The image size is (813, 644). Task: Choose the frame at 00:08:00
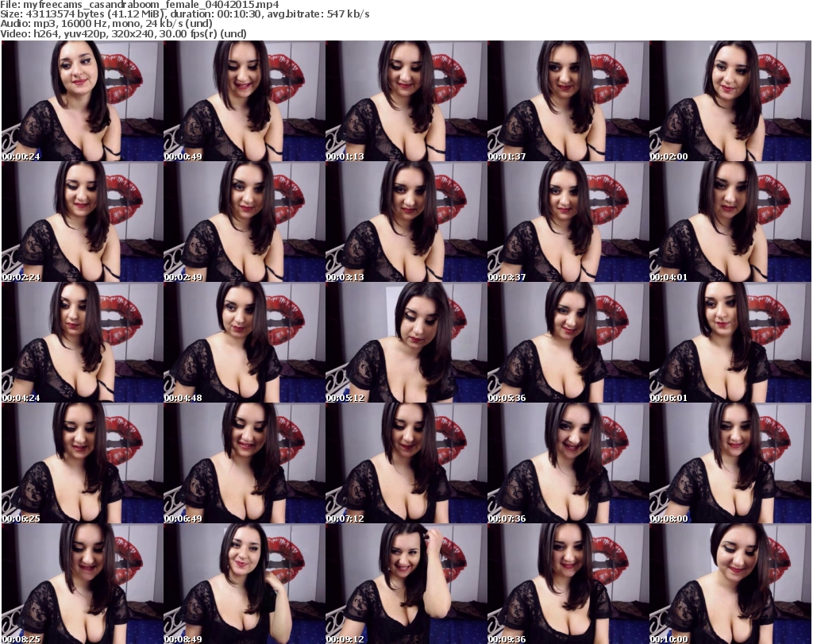click(730, 463)
